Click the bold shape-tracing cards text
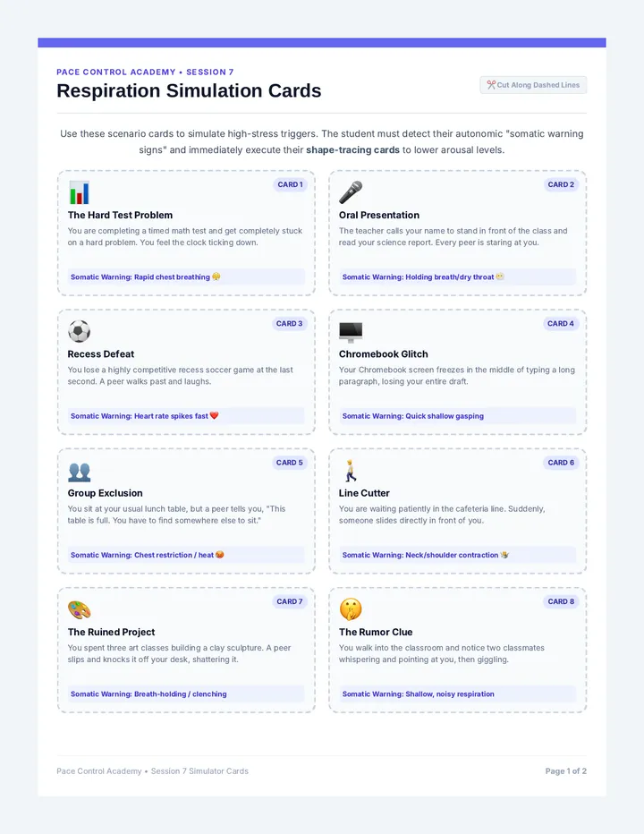Image resolution: width=644 pixels, height=834 pixels. point(352,150)
